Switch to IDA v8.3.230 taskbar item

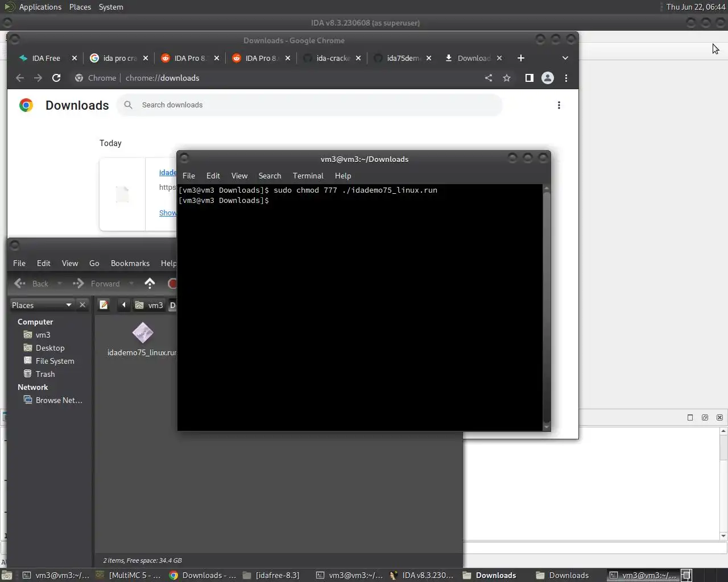[422, 575]
